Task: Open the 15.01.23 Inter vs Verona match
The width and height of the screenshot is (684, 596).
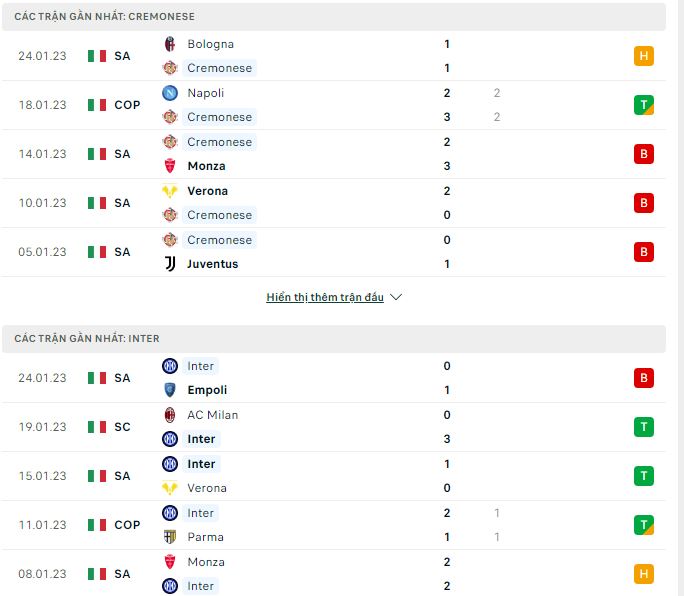Action: 334,476
